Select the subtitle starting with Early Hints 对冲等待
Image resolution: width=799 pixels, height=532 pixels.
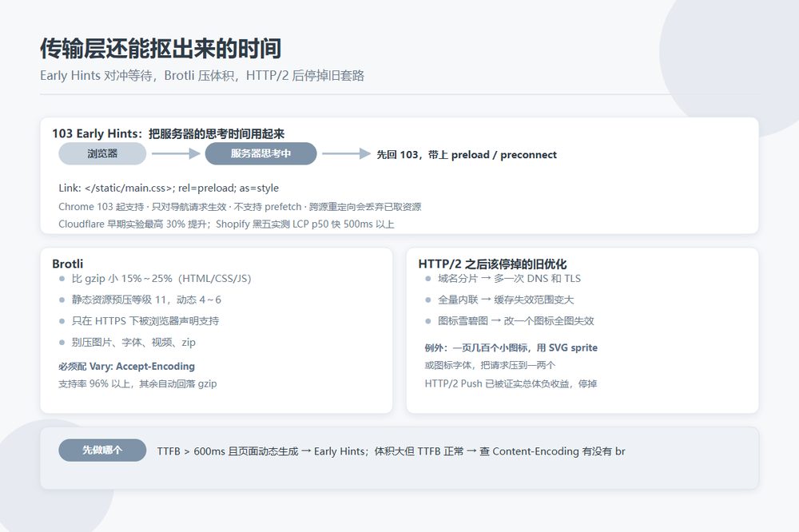[x=202, y=75]
